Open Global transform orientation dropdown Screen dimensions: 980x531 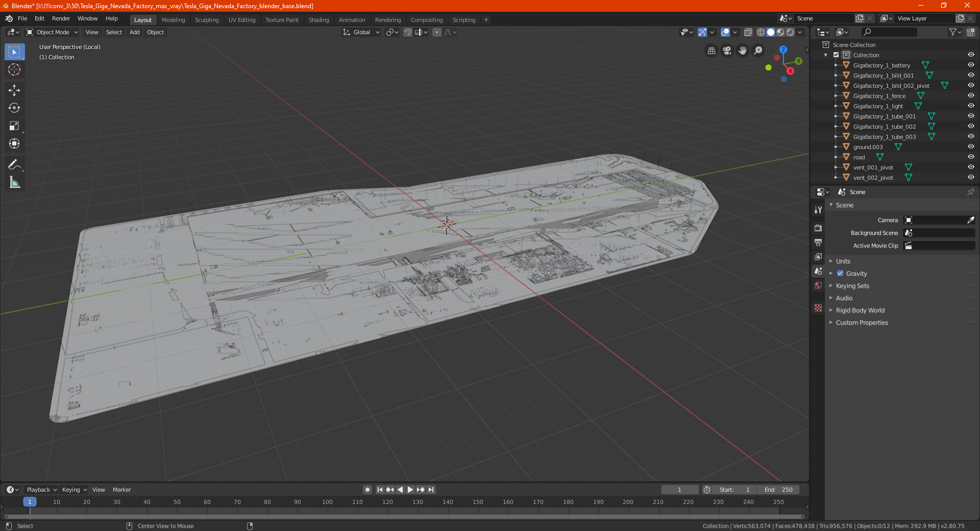point(361,32)
